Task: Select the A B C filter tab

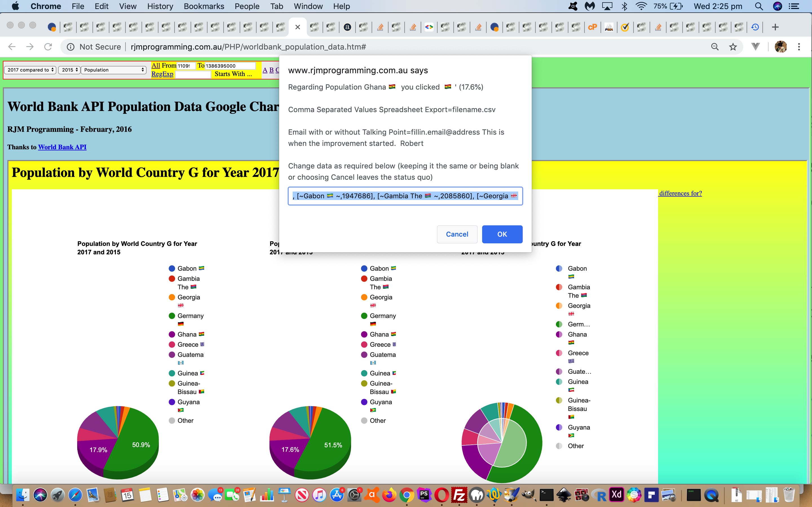Action: click(270, 70)
